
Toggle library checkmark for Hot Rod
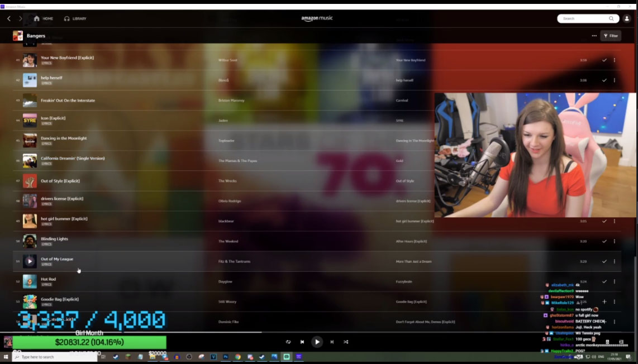604,281
